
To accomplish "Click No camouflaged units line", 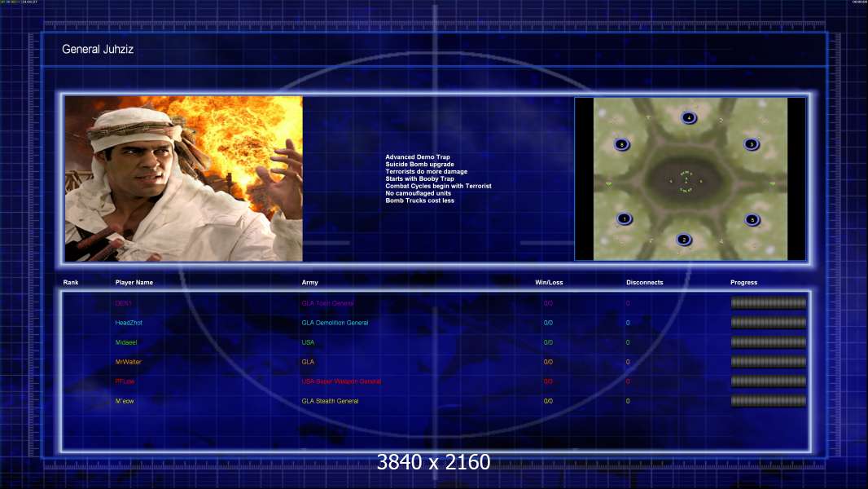I will pyautogui.click(x=418, y=193).
